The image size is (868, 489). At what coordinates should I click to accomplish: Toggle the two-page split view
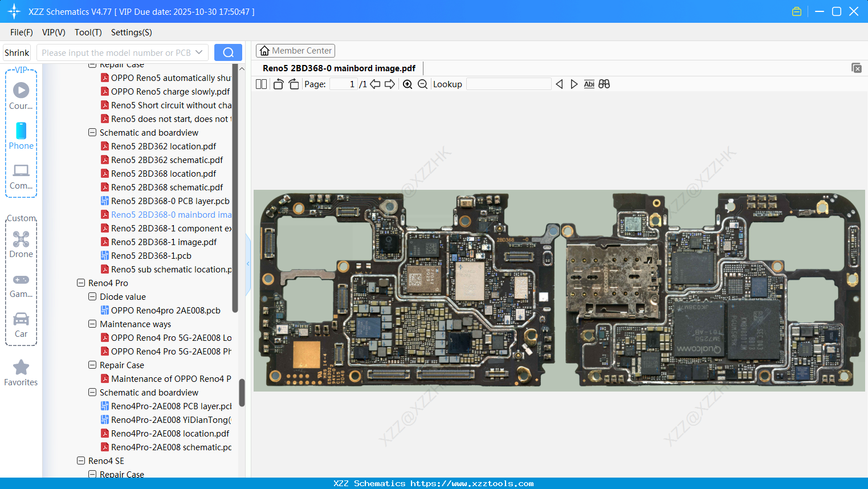(262, 84)
